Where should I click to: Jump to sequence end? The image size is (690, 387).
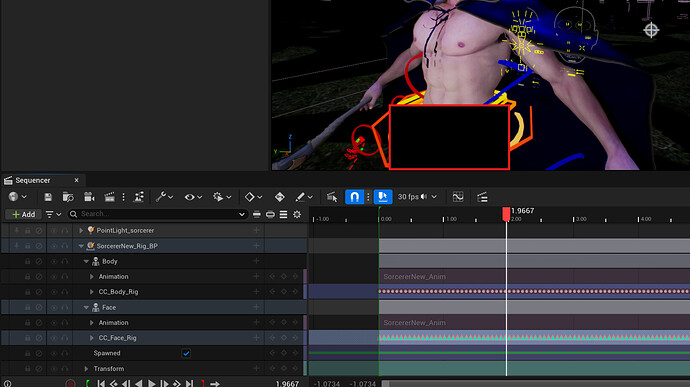click(x=190, y=383)
